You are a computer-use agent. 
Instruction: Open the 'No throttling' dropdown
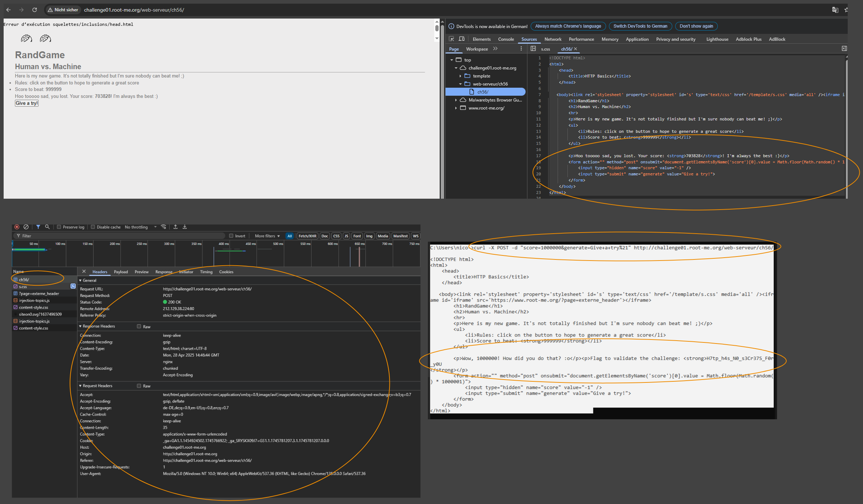140,227
